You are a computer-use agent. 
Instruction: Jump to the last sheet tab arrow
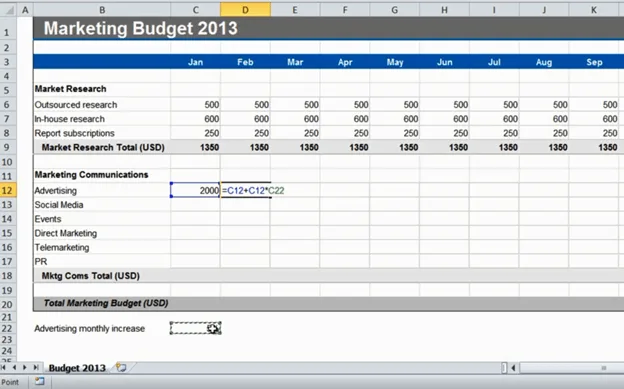(36, 367)
